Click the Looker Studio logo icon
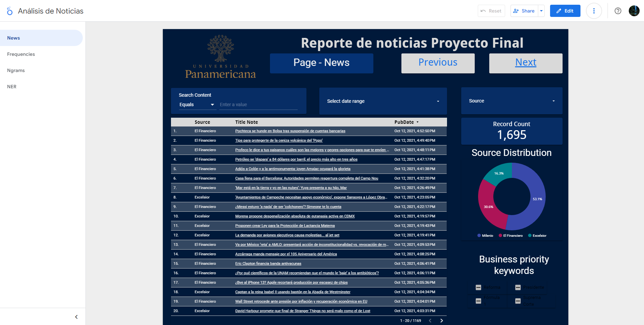Screen dimensions: 644x325 point(10,11)
